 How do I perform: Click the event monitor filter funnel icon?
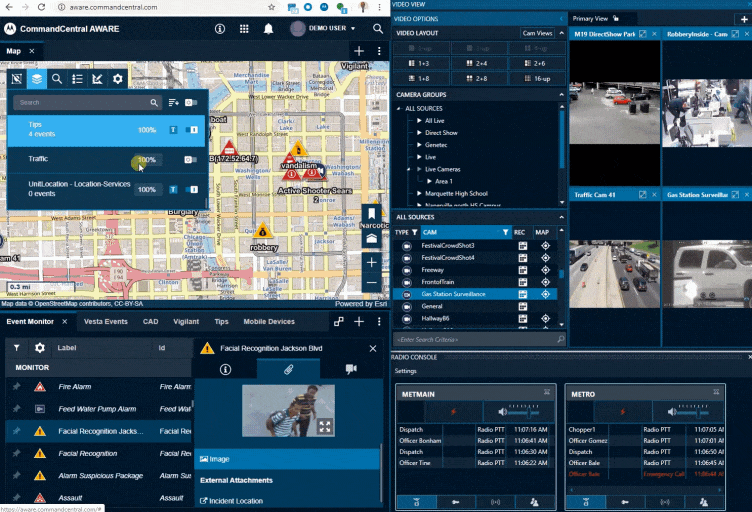[x=16, y=347]
